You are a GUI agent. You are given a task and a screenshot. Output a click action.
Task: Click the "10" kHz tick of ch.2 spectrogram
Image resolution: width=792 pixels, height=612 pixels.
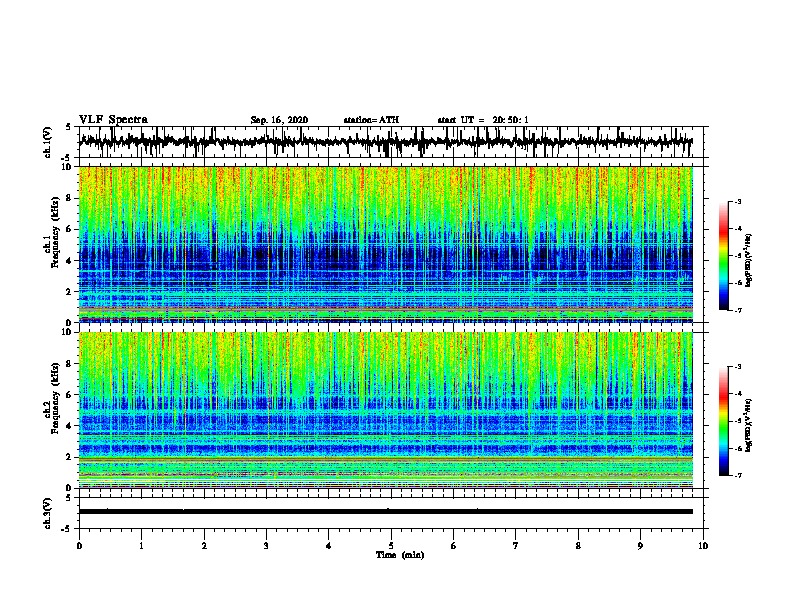68,332
